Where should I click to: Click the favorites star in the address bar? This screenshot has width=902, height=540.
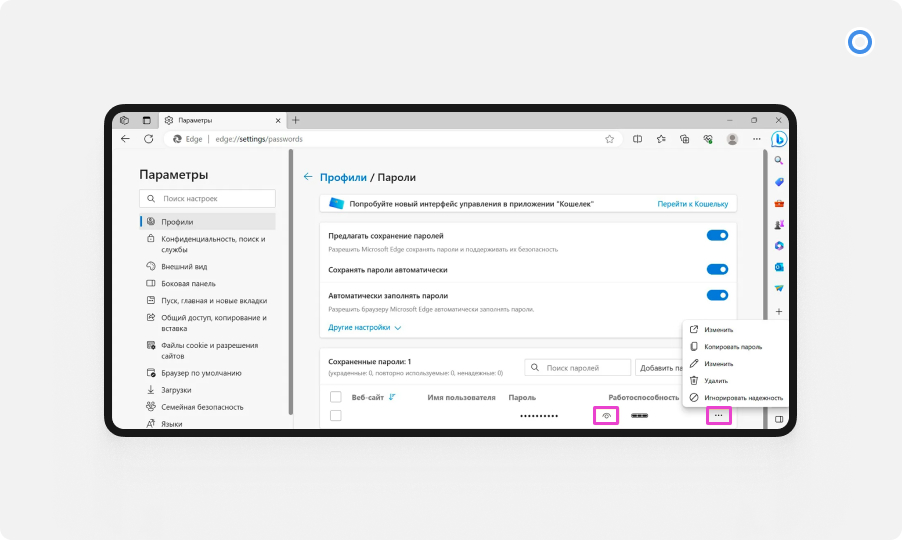pyautogui.click(x=609, y=139)
